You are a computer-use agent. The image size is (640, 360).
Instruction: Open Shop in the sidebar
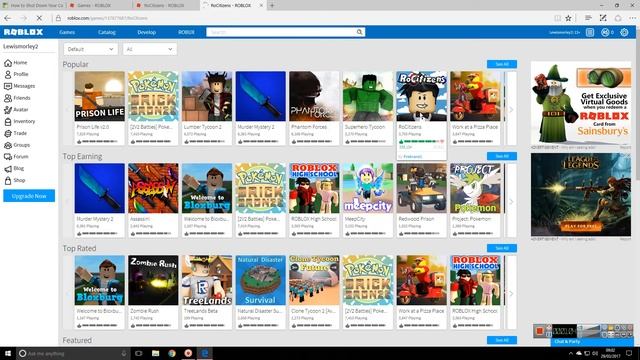click(15, 180)
